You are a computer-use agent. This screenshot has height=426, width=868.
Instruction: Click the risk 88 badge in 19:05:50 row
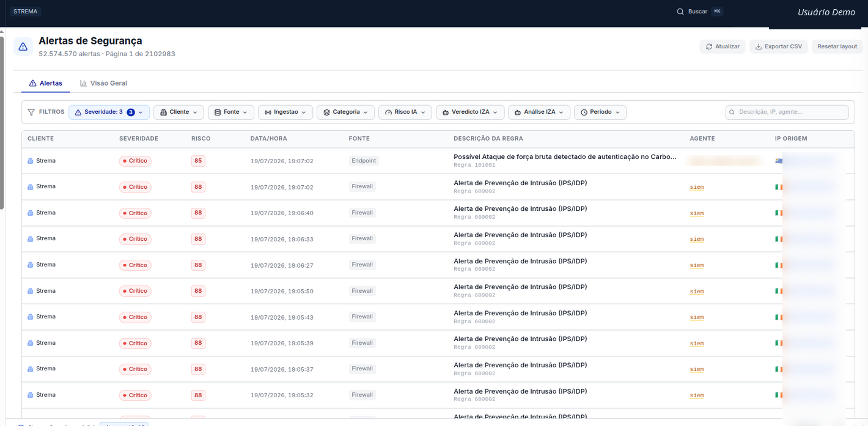point(198,291)
